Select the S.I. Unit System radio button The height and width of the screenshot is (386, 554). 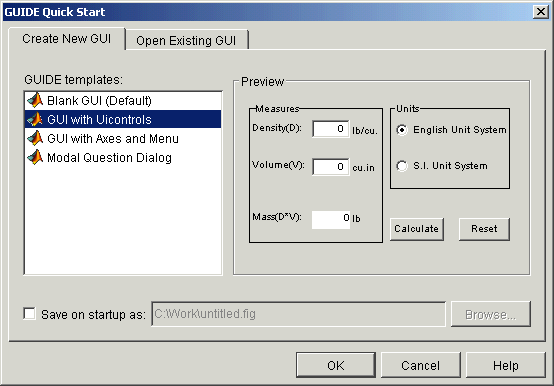pos(402,166)
